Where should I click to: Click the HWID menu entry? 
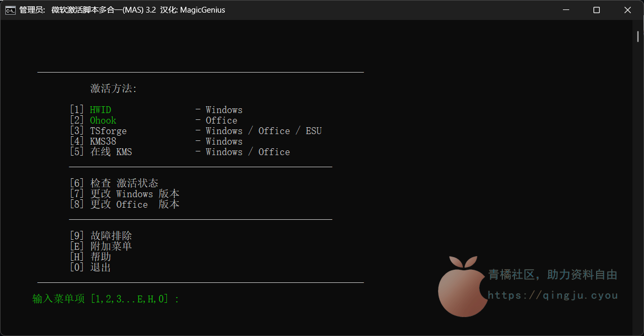(90, 110)
